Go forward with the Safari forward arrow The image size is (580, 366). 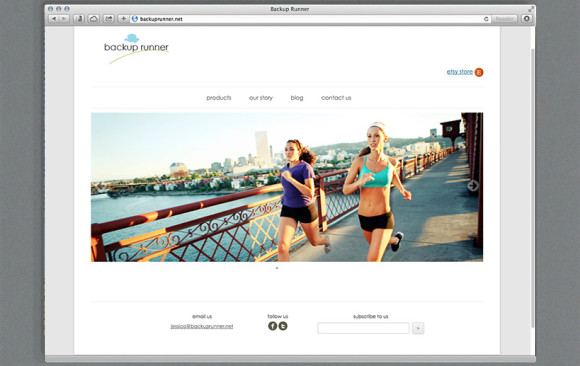pos(64,19)
